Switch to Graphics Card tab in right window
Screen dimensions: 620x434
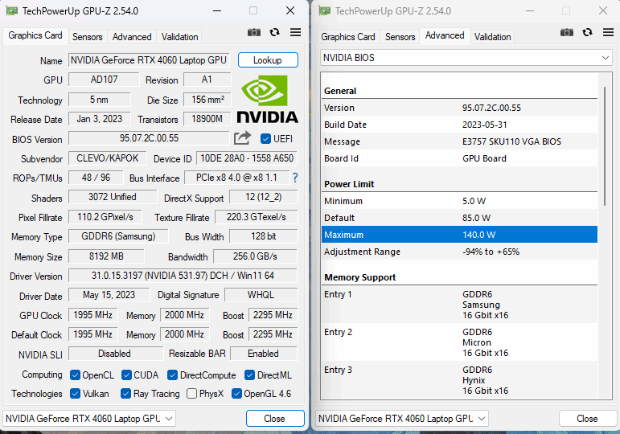tap(348, 37)
